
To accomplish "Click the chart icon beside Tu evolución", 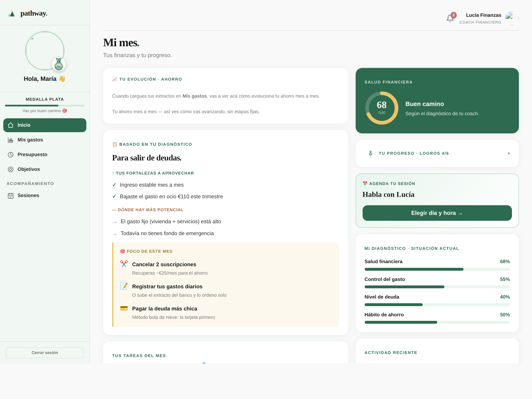I will [x=114, y=79].
